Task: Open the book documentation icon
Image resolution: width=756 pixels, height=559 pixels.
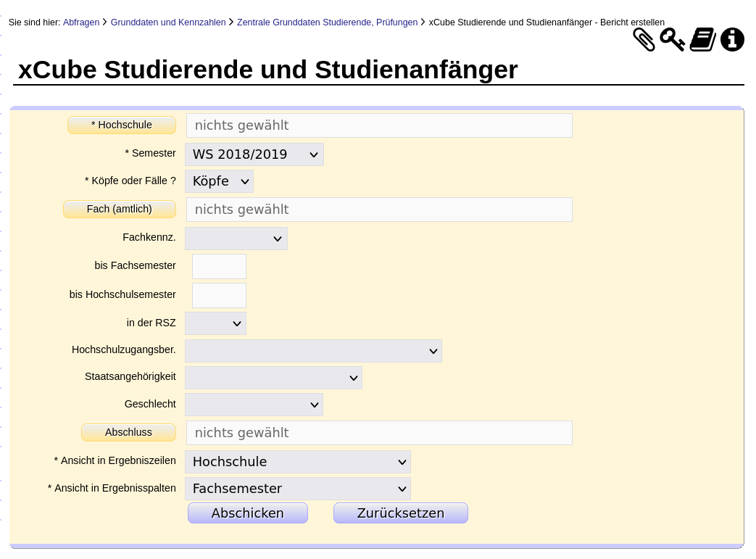Action: 702,40
